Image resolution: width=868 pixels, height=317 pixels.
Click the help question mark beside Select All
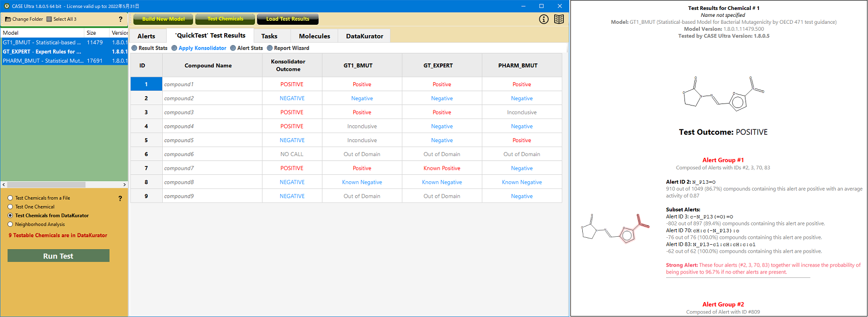tap(121, 19)
